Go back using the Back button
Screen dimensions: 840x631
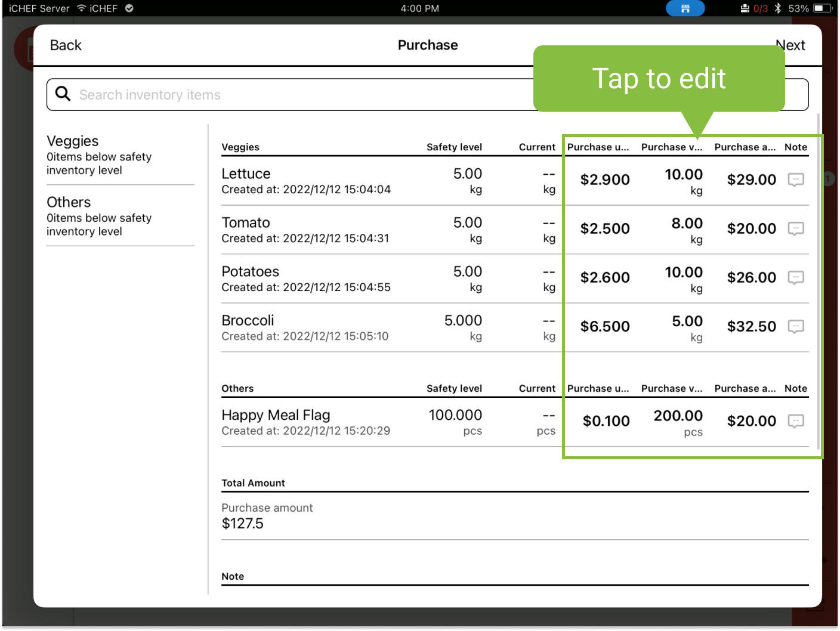(x=66, y=45)
